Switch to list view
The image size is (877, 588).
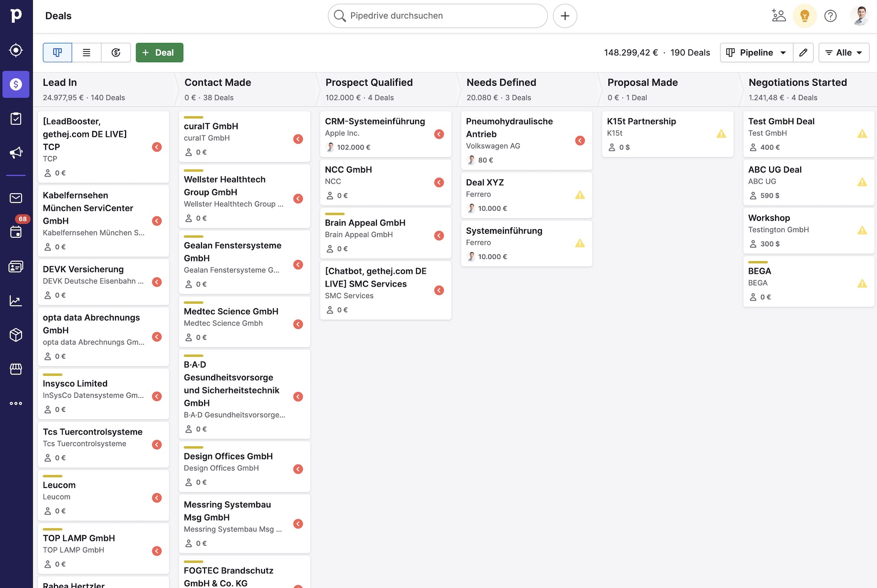tap(86, 52)
